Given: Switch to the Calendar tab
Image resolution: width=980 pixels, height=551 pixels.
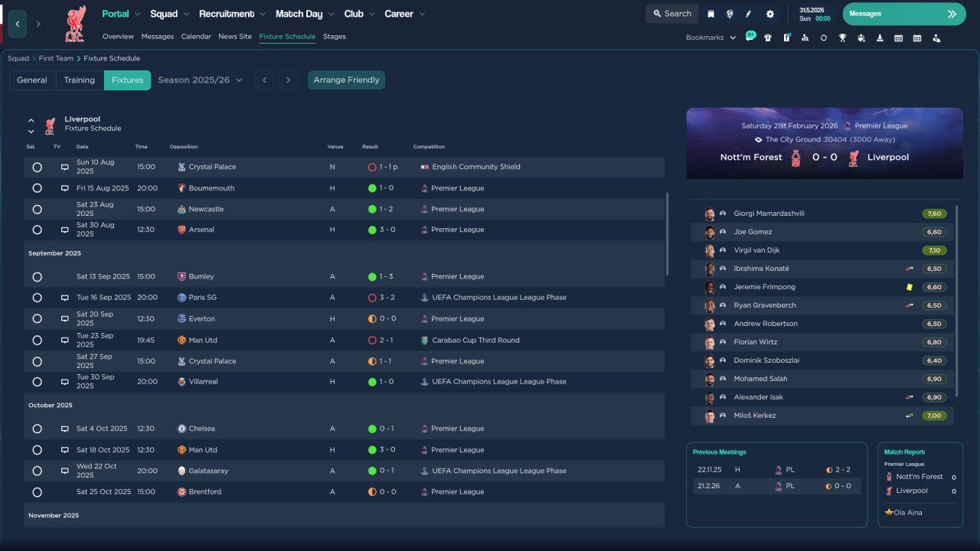Looking at the screenshot, I should pos(196,37).
